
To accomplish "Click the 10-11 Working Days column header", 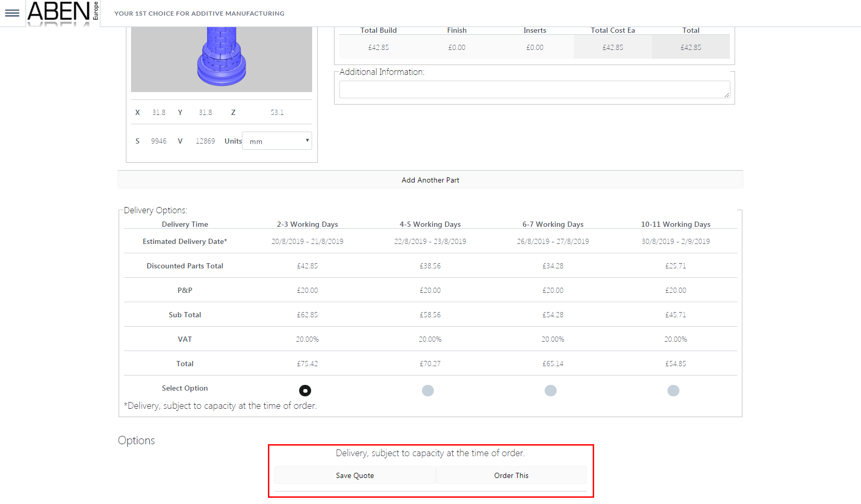I will (x=675, y=224).
